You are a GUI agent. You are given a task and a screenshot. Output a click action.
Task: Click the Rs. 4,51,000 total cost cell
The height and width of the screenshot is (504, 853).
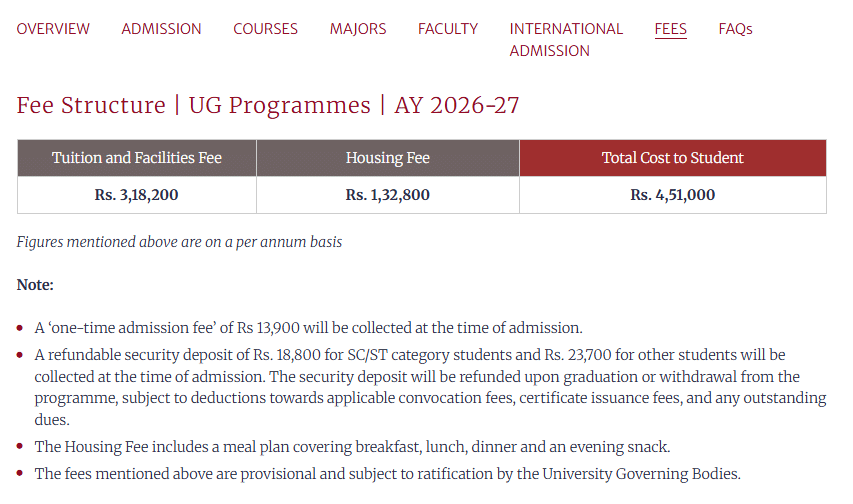[x=673, y=195]
